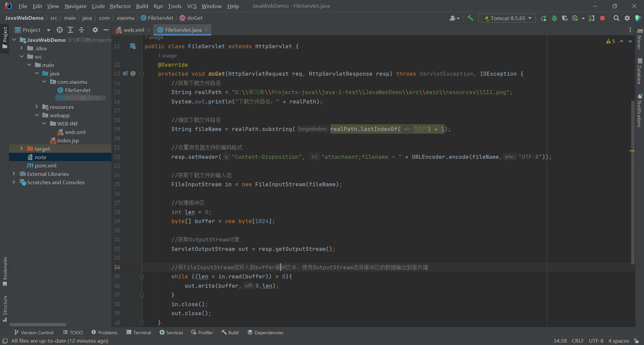Click the yellow warning stripe marker
This screenshot has height=345, width=644.
(632, 151)
